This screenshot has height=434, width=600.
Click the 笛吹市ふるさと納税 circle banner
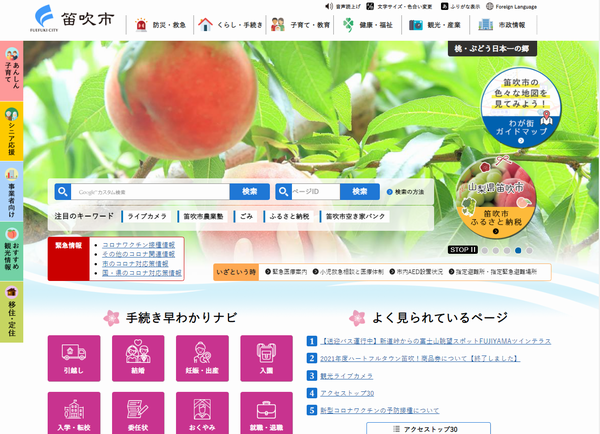496,197
